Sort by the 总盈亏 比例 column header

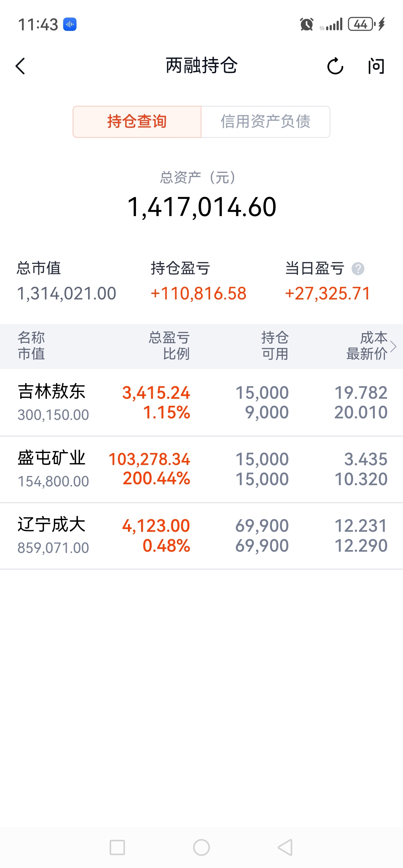pos(169,346)
